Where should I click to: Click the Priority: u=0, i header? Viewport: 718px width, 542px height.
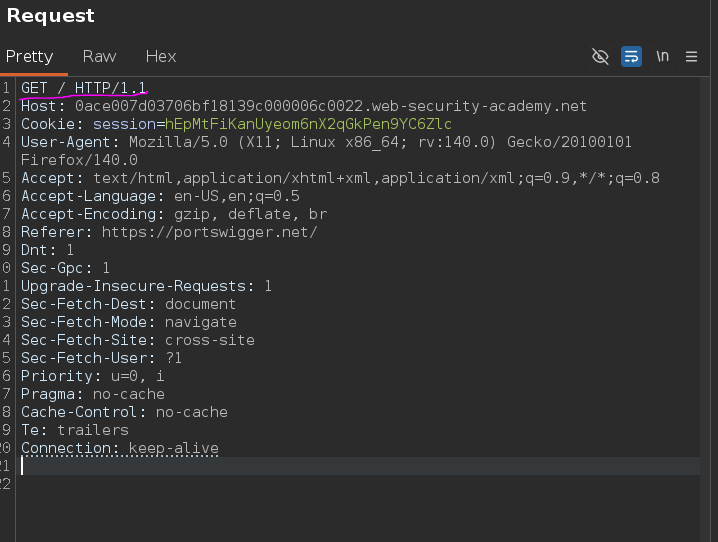click(x=92, y=376)
